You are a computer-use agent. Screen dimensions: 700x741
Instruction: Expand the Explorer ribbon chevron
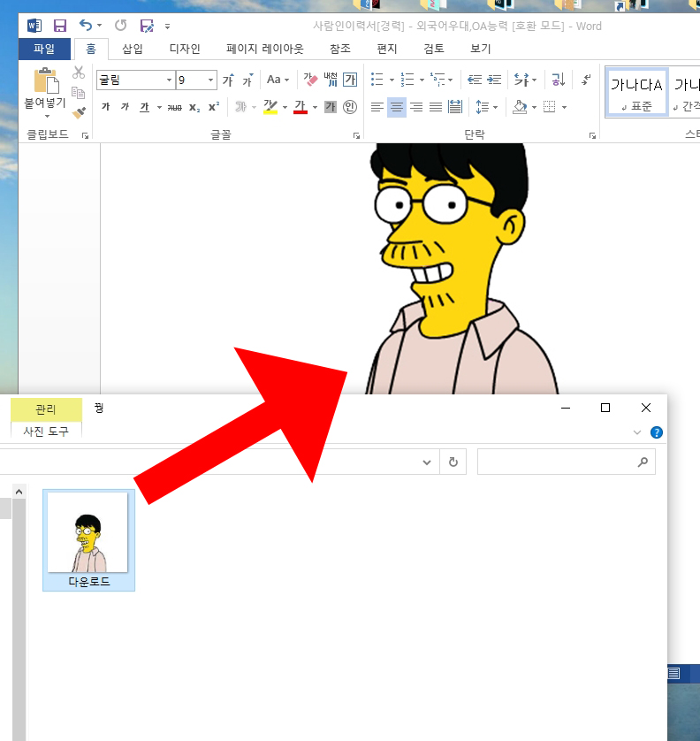click(x=636, y=432)
